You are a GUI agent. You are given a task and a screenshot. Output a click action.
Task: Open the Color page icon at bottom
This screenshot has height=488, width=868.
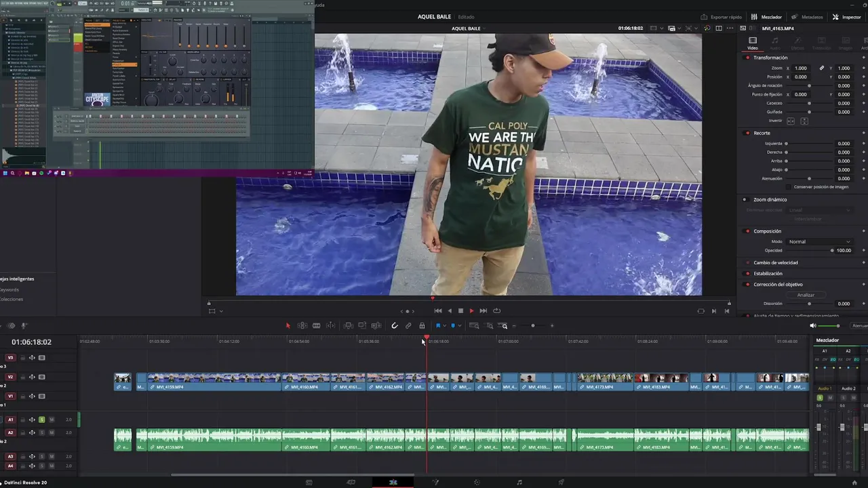477,483
